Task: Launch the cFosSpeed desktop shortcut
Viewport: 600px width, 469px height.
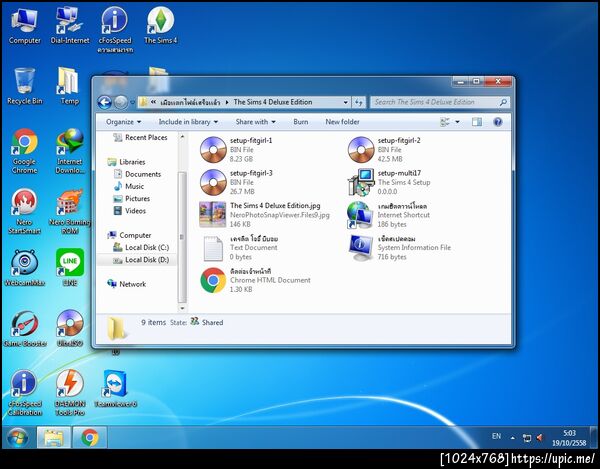Action: coord(115,31)
